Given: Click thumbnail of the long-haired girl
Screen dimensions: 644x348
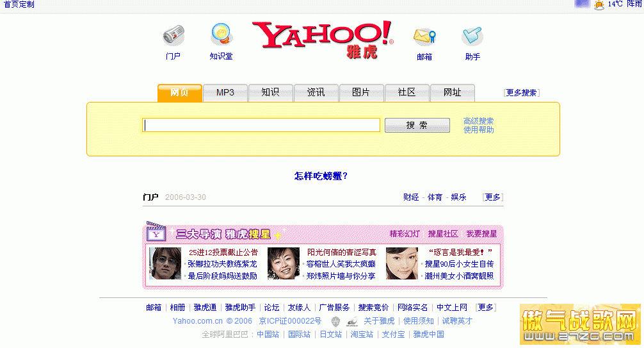Looking at the screenshot, I should 401,263.
